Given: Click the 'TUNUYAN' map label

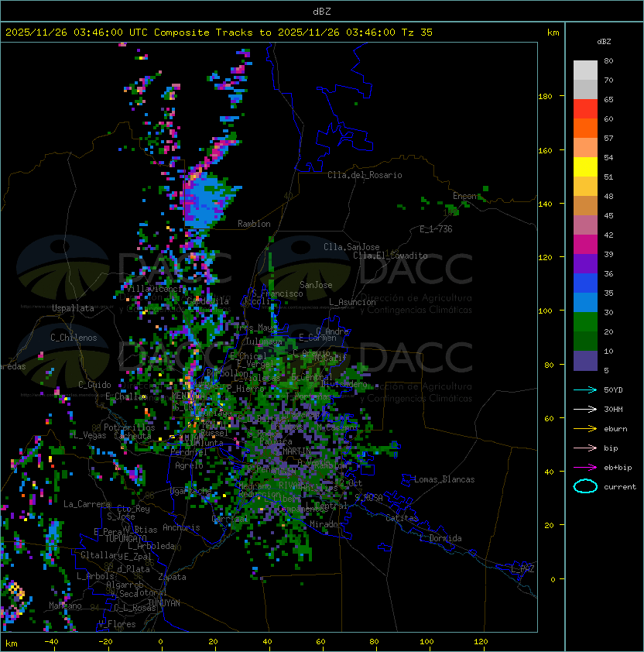Looking at the screenshot, I should point(164,603).
